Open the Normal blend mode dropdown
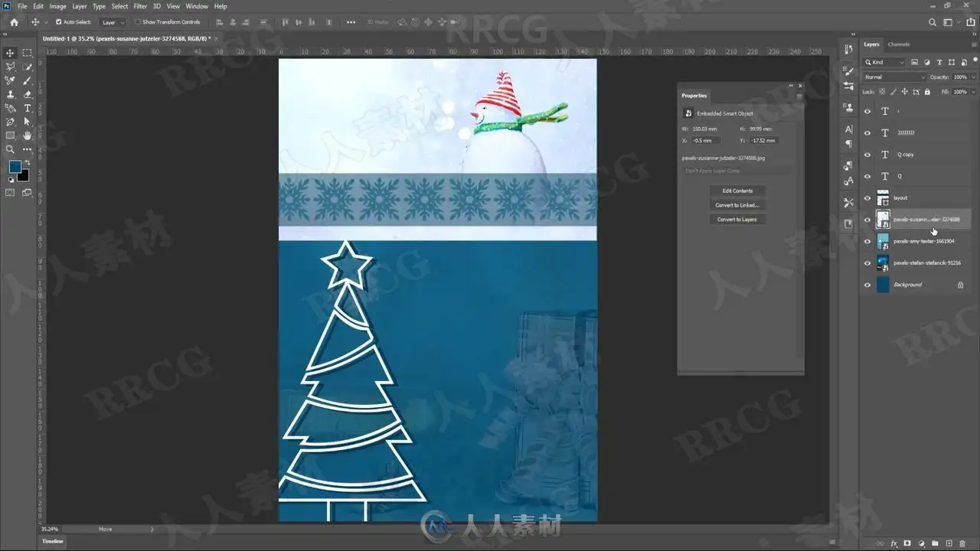 (894, 77)
